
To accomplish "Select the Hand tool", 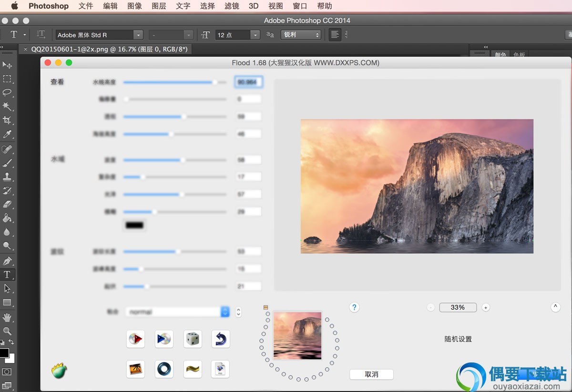I will [x=7, y=317].
